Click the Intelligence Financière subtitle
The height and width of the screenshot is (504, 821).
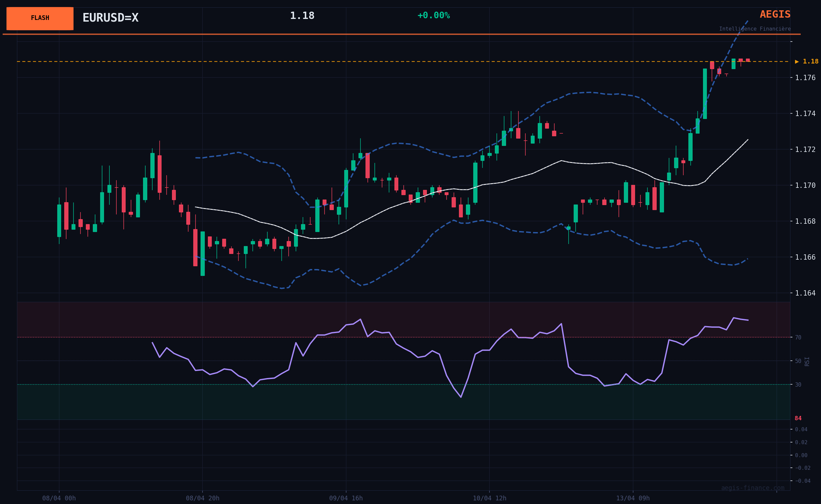tap(754, 29)
